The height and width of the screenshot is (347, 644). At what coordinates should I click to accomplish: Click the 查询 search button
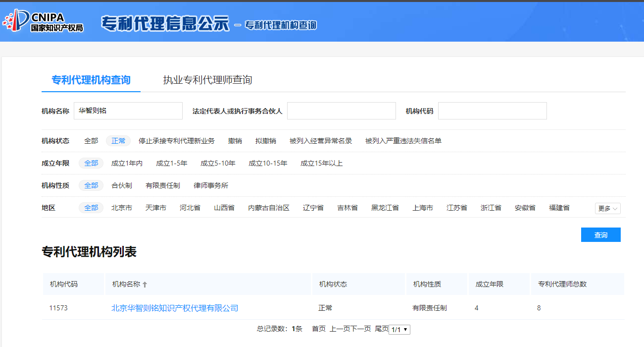(601, 235)
